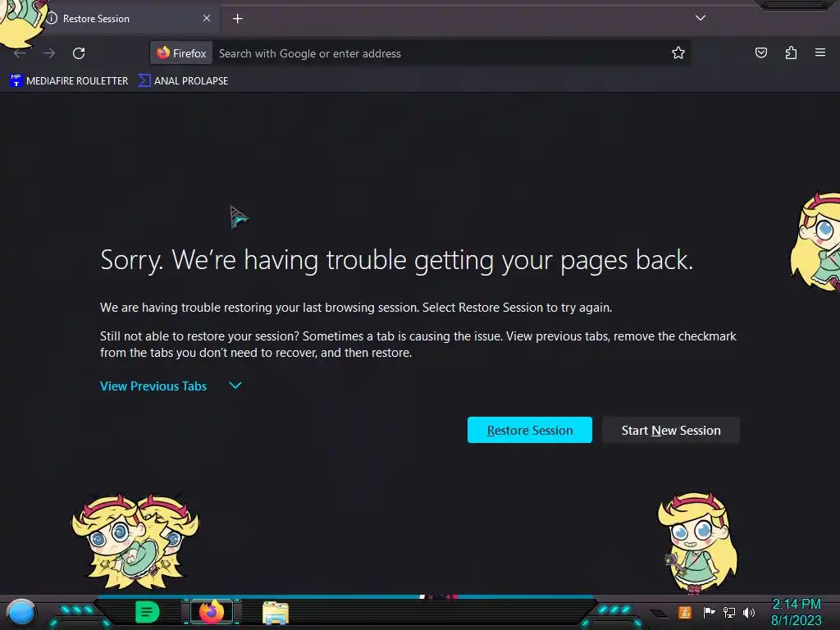840x630 pixels.
Task: Open the MEDIAFIRE ROULETTER bookmark
Action: [69, 81]
